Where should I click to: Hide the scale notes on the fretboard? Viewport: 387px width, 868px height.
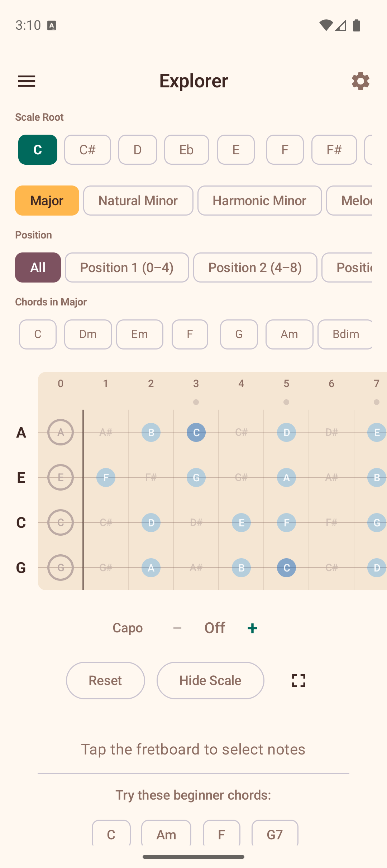pyautogui.click(x=210, y=680)
